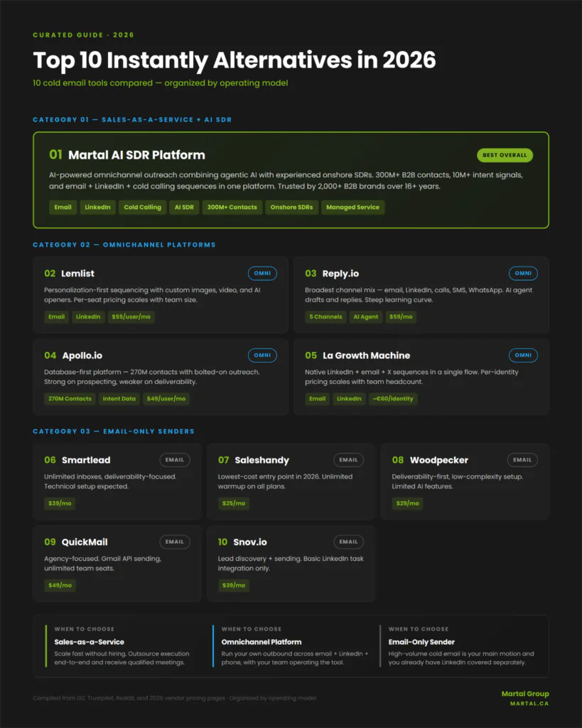The height and width of the screenshot is (728, 582).
Task: Click the EMAIL badge on Saleshandy card
Action: click(x=348, y=460)
